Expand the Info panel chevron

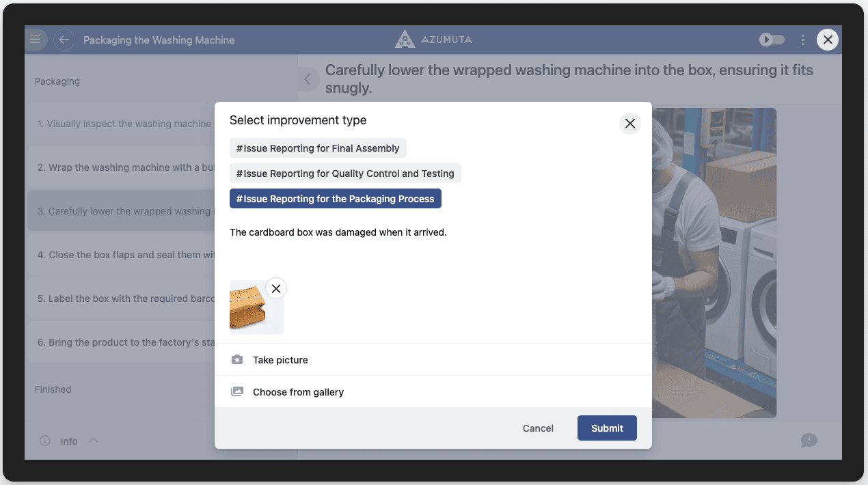coord(94,441)
